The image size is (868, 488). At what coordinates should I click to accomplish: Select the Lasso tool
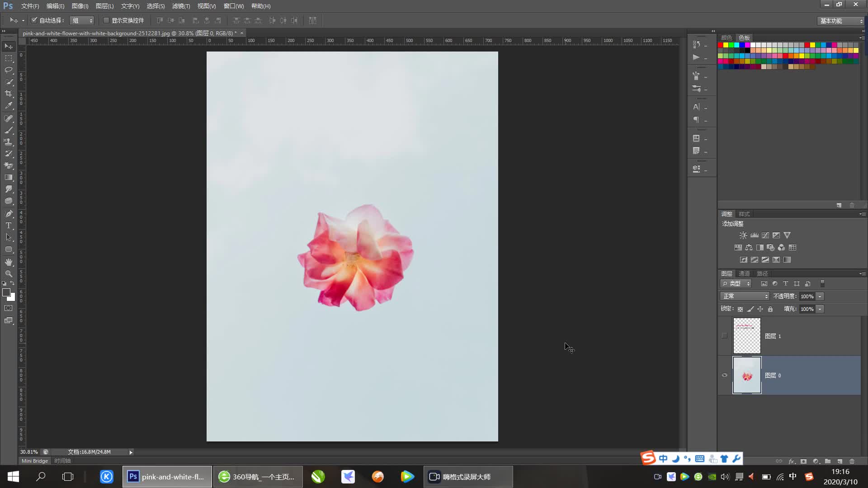click(9, 70)
